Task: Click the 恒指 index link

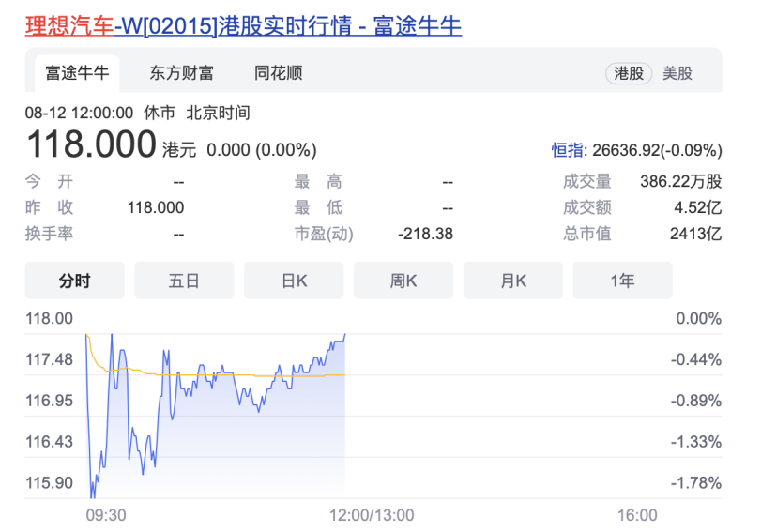Action: click(x=568, y=150)
